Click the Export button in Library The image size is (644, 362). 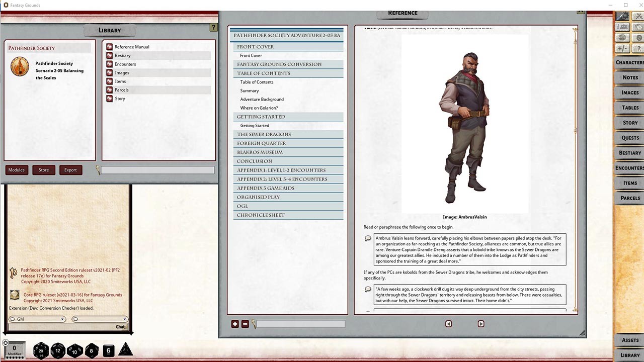(70, 170)
